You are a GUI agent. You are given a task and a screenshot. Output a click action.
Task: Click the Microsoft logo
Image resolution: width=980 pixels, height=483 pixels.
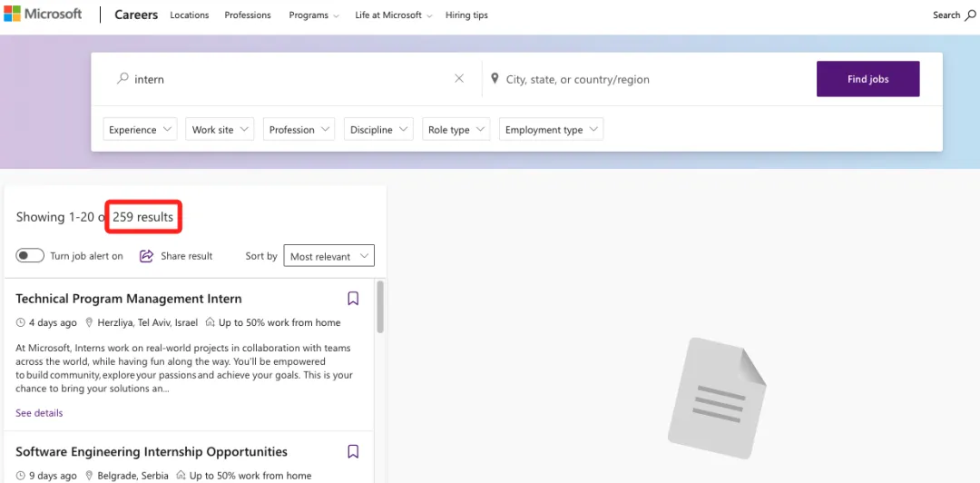pos(44,14)
